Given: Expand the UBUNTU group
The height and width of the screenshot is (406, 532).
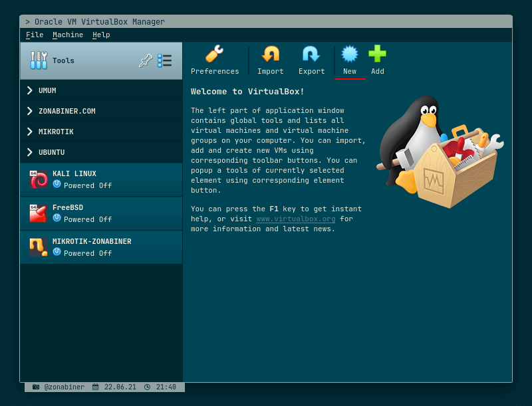Looking at the screenshot, I should 29,152.
